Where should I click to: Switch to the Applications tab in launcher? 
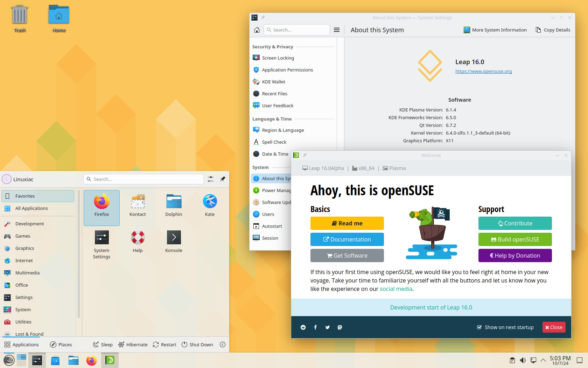click(22, 345)
